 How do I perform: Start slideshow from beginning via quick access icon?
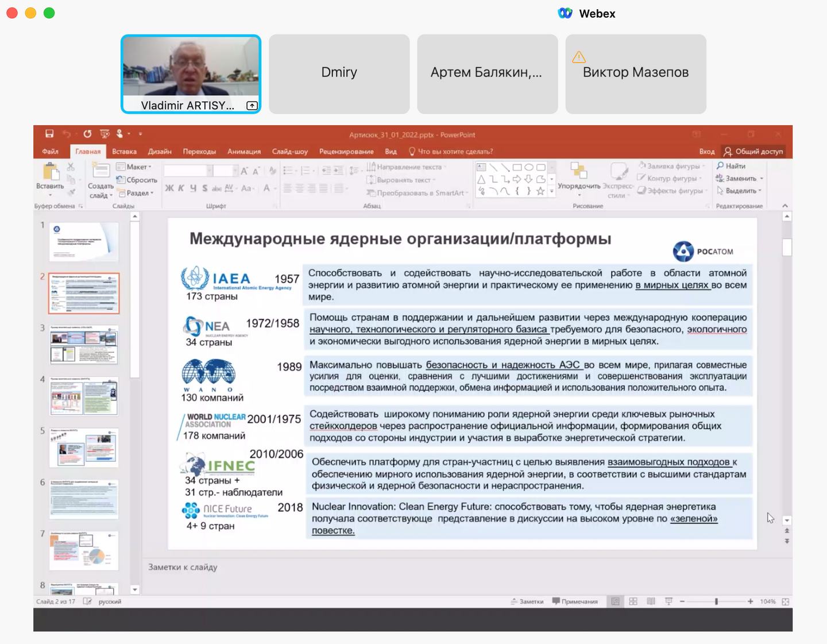pyautogui.click(x=105, y=134)
